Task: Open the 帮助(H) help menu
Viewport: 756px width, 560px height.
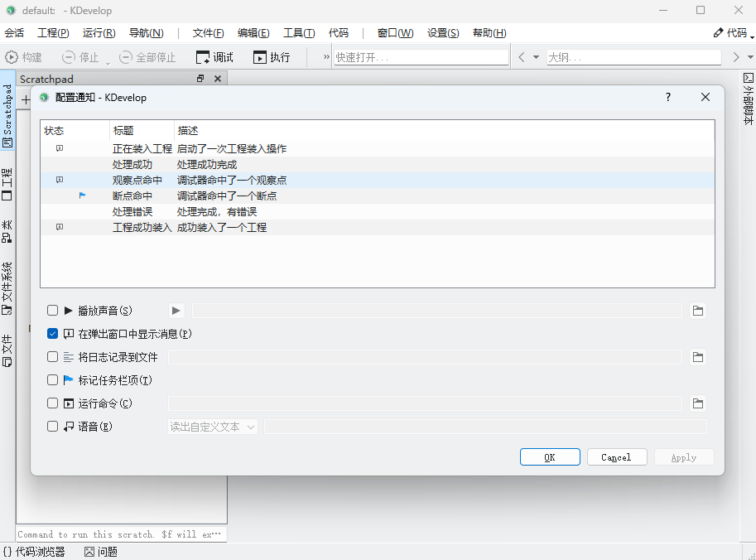Action: (489, 33)
